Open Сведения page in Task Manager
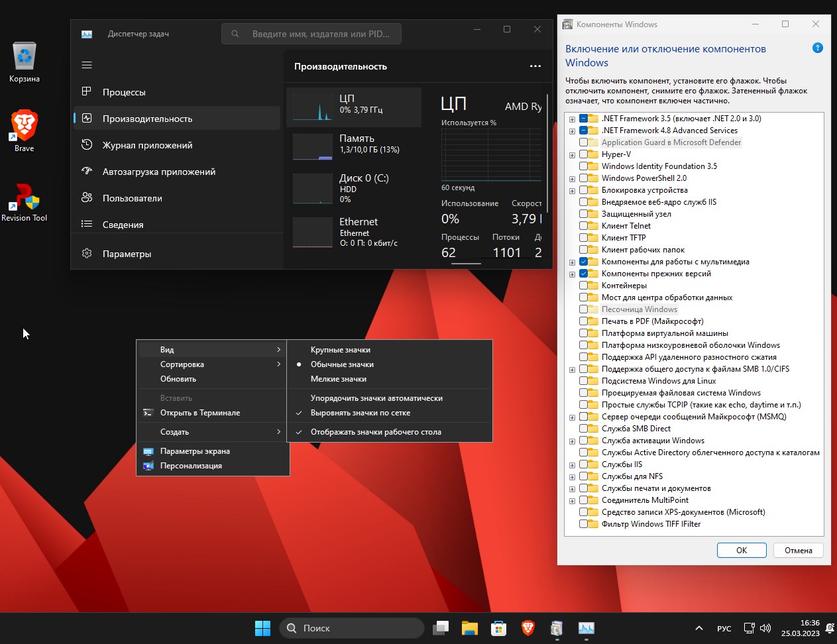 click(177, 224)
